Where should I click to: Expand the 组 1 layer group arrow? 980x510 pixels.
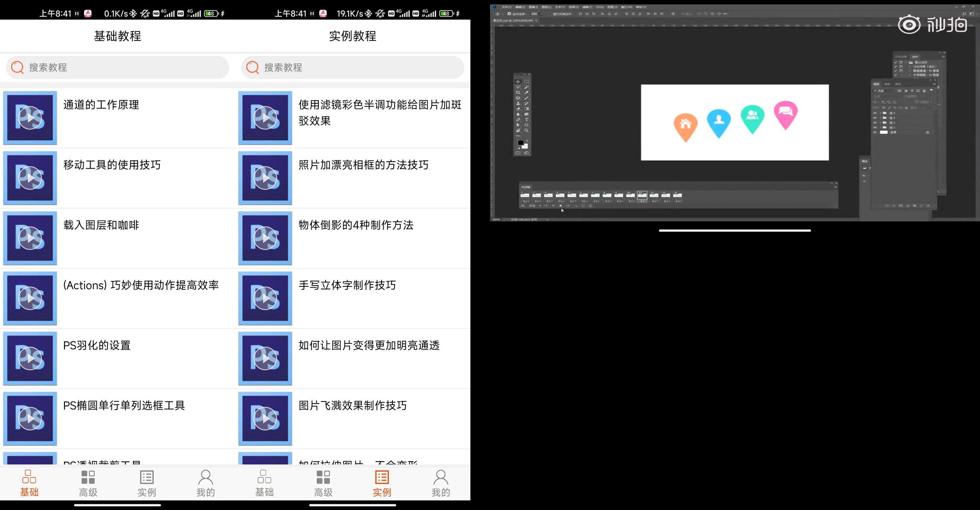pos(880,127)
